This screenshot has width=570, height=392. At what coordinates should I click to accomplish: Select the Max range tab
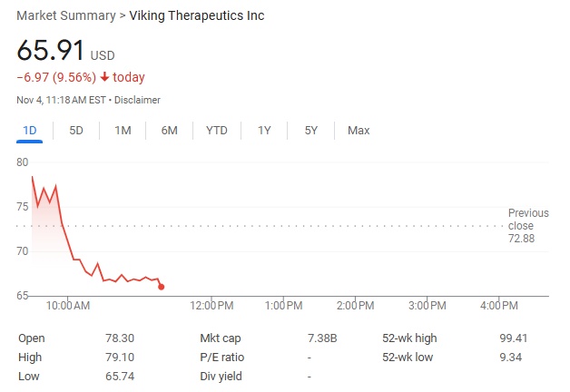[359, 131]
